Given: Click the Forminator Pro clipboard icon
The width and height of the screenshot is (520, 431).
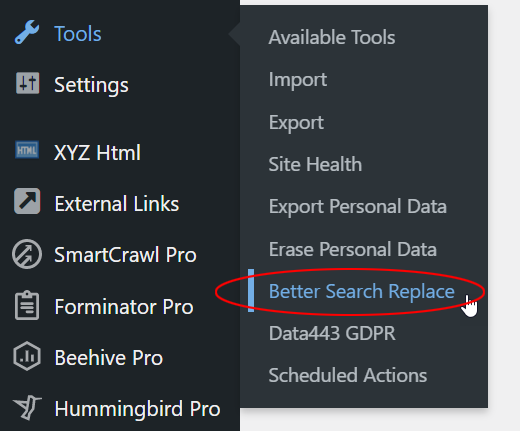Looking at the screenshot, I should pyautogui.click(x=27, y=305).
